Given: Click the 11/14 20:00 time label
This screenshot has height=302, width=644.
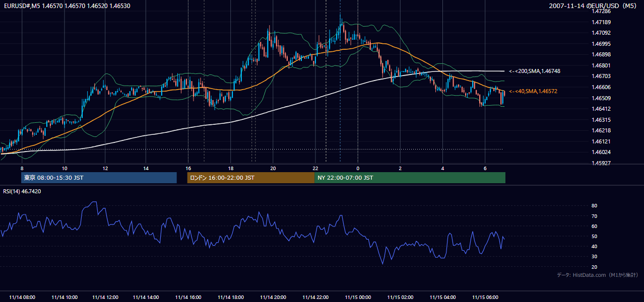Looking at the screenshot, I should (273, 297).
